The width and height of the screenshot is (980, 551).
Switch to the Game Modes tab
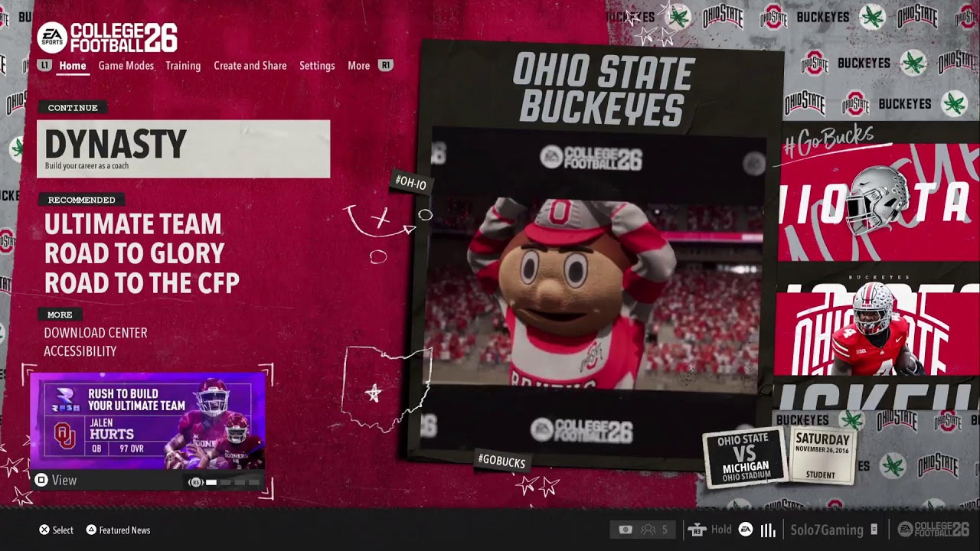pos(126,66)
